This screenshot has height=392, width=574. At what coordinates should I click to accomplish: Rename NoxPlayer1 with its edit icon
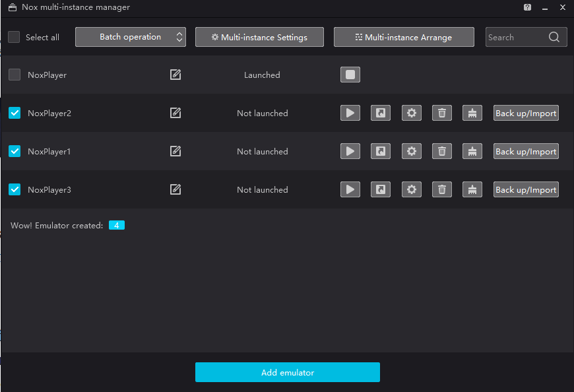[175, 151]
